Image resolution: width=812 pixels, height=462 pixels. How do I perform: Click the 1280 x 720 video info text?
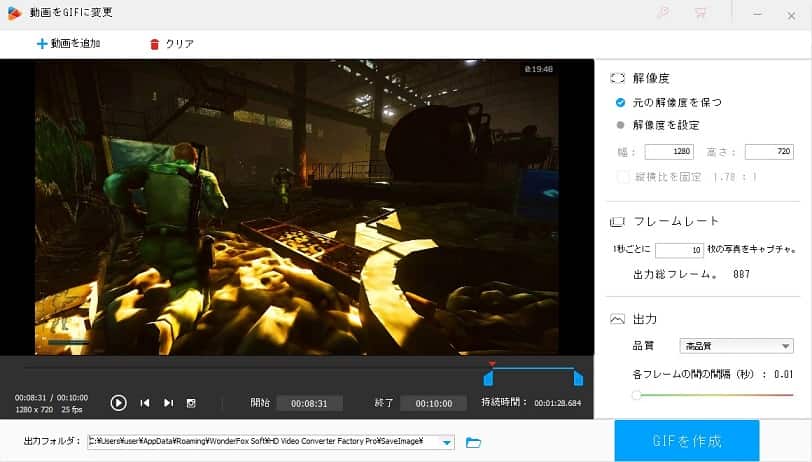click(34, 409)
